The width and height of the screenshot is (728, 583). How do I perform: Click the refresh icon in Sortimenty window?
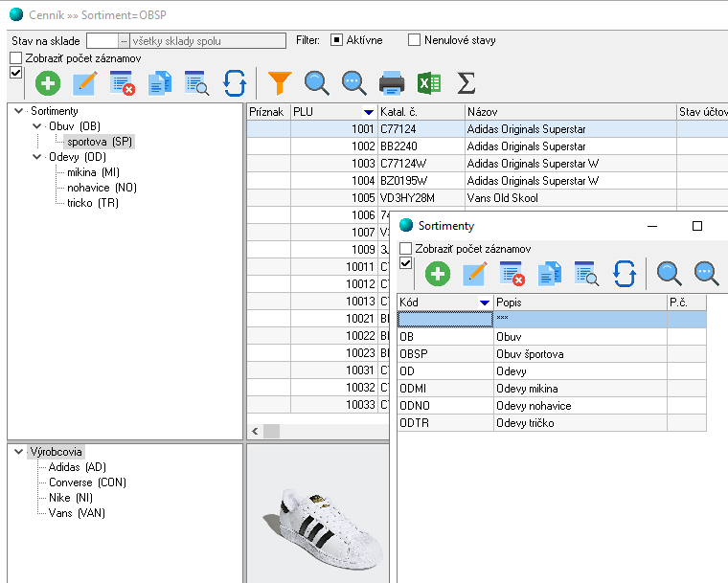point(625,274)
